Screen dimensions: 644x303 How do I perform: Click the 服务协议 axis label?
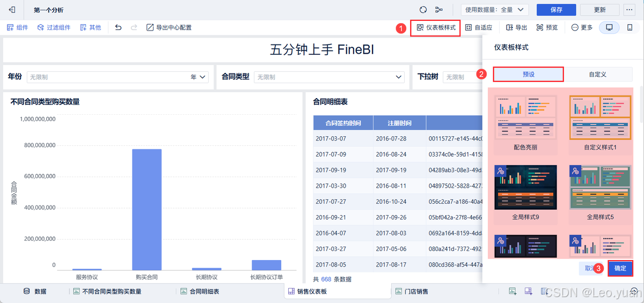point(86,277)
